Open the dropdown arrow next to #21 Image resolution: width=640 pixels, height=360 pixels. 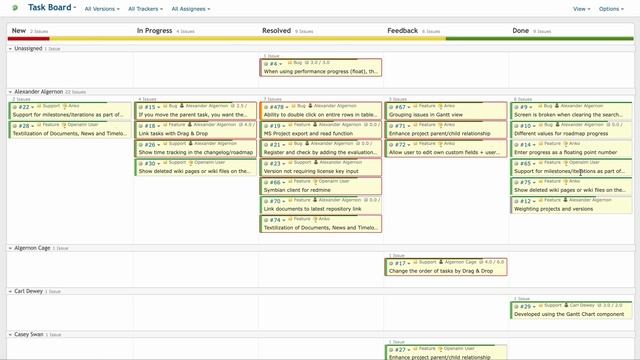click(x=284, y=145)
